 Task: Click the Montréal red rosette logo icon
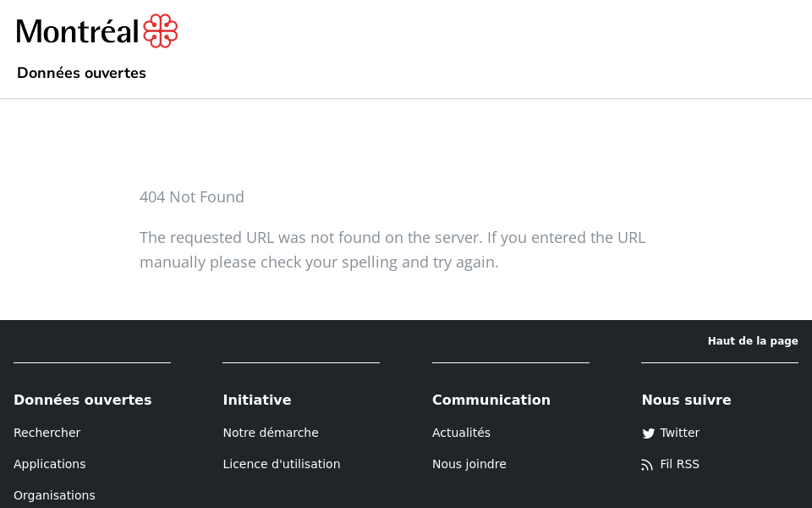[x=160, y=31]
